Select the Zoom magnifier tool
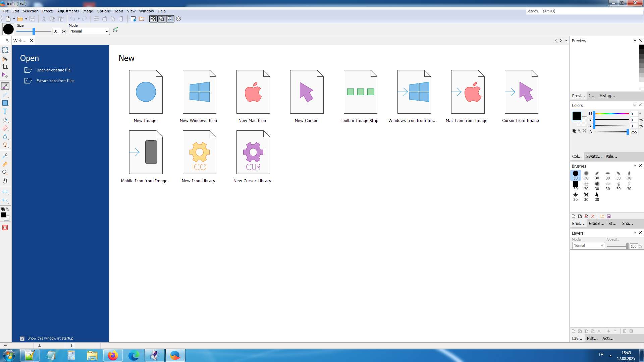Viewport: 644px width, 362px height. pos(5,172)
